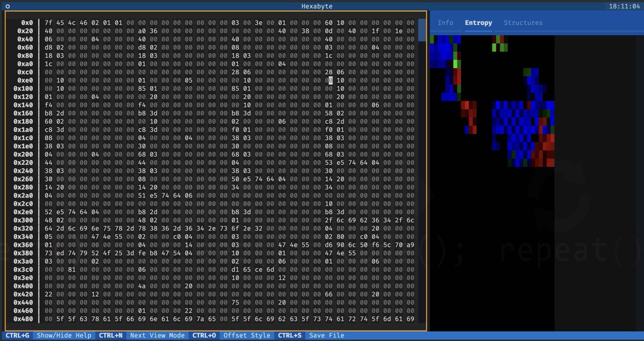This screenshot has width=644, height=341.
Task: Click offset label 0x1c0
Action: coord(23,138)
